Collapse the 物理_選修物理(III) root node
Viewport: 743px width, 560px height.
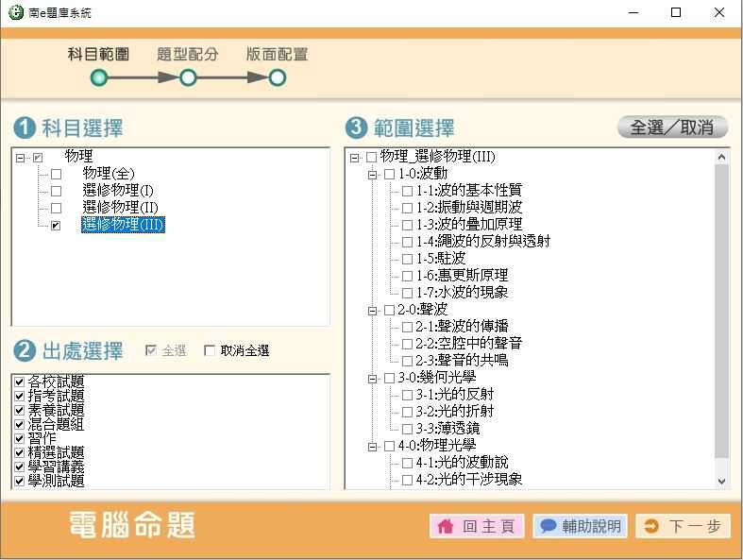click(x=354, y=158)
